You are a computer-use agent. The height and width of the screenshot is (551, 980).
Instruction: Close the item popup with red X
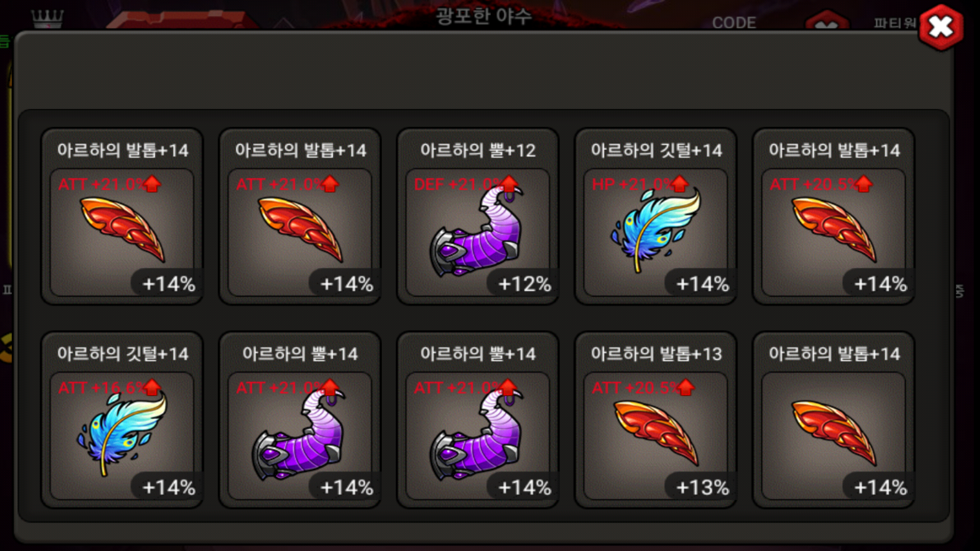[x=941, y=27]
